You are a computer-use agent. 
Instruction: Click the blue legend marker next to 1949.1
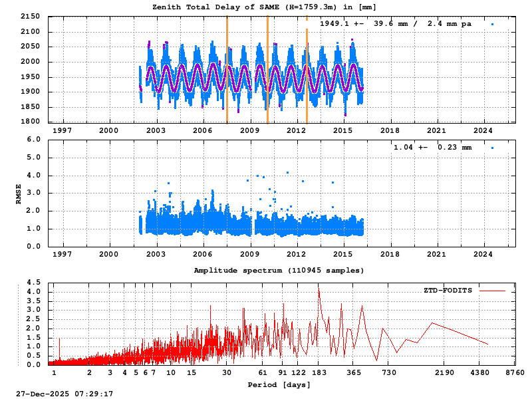492,24
